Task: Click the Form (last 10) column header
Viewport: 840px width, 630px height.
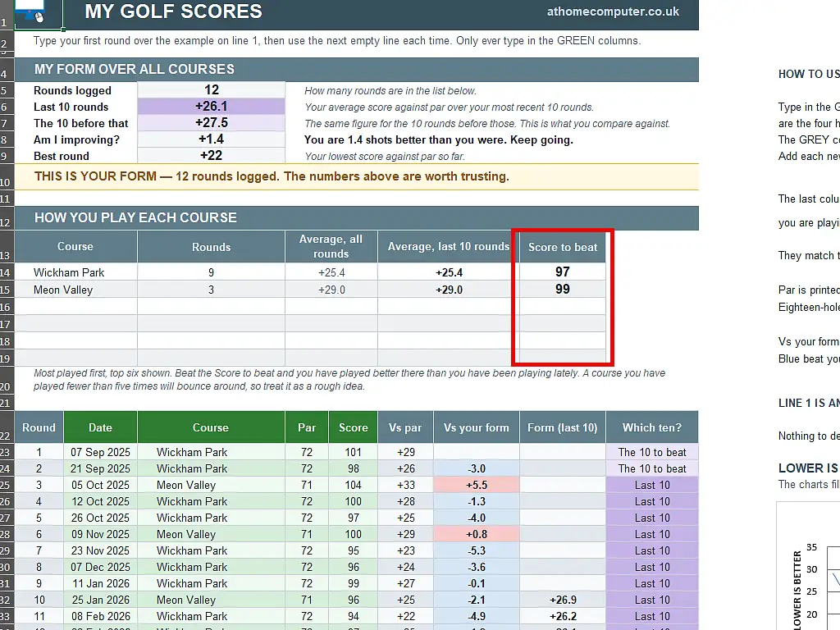Action: pos(563,427)
